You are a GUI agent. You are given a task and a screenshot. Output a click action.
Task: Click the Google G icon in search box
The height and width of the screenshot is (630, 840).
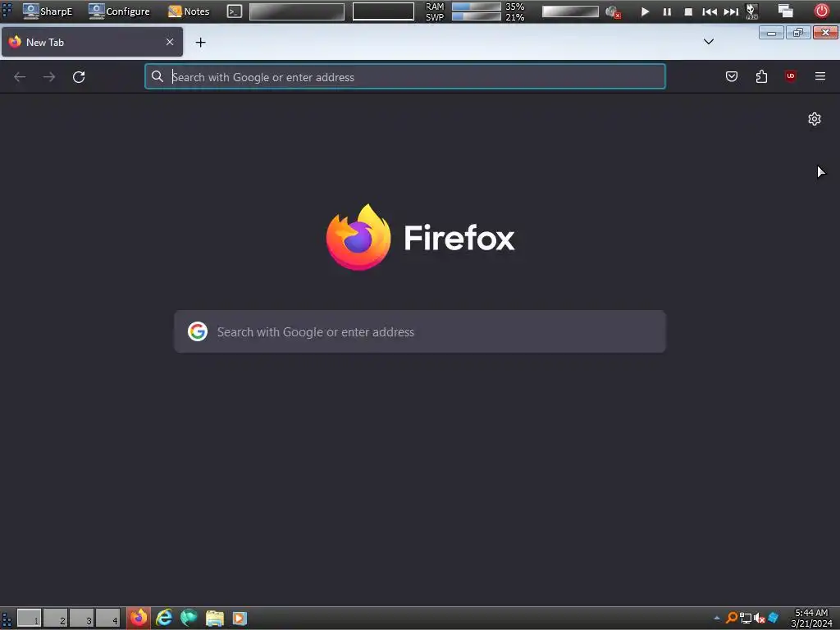click(198, 331)
